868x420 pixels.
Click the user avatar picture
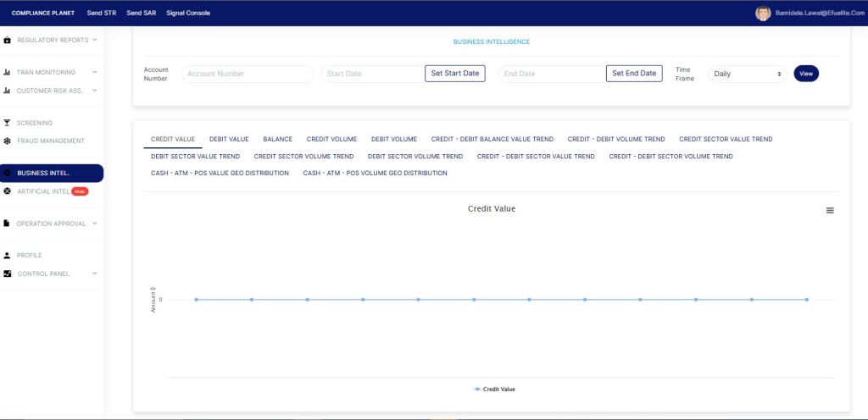point(763,13)
